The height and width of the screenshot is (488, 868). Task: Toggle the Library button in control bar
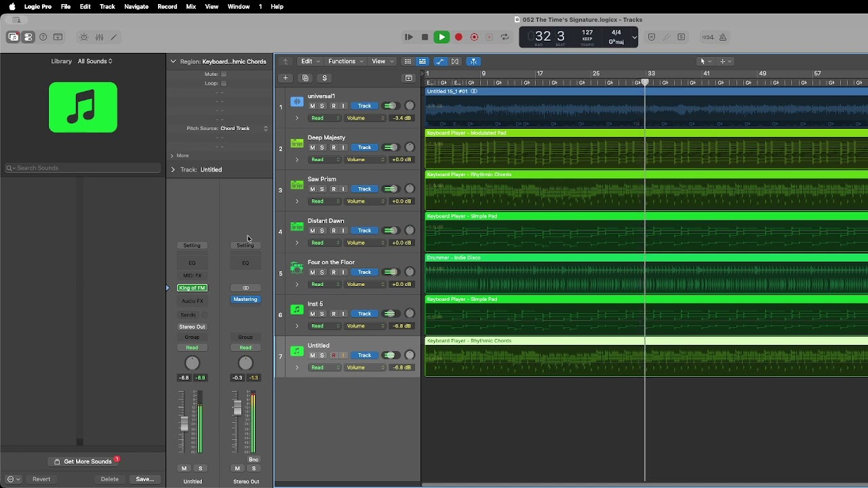tap(13, 37)
